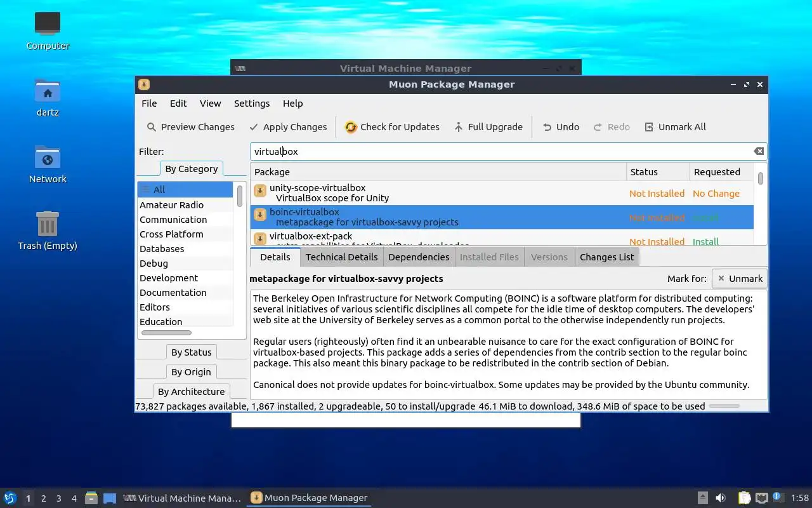
Task: Open the dartz home folder icon
Action: point(48,97)
